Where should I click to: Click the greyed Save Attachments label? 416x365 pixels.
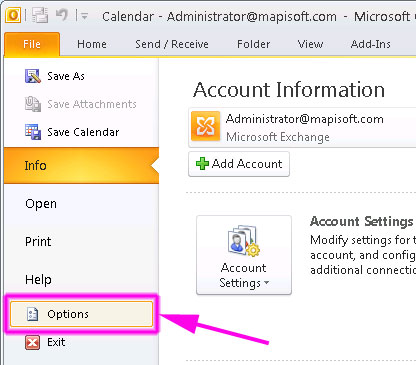(92, 104)
